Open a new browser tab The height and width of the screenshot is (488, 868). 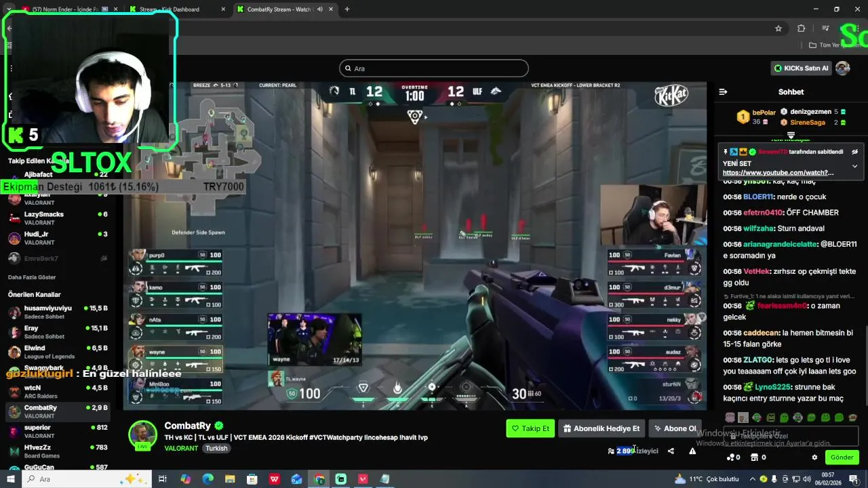click(347, 9)
